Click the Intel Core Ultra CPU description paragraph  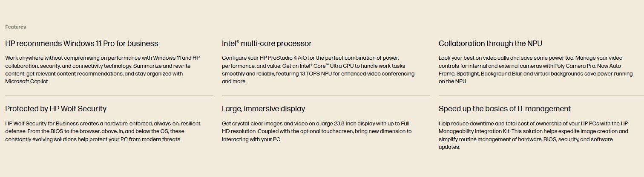click(x=318, y=70)
